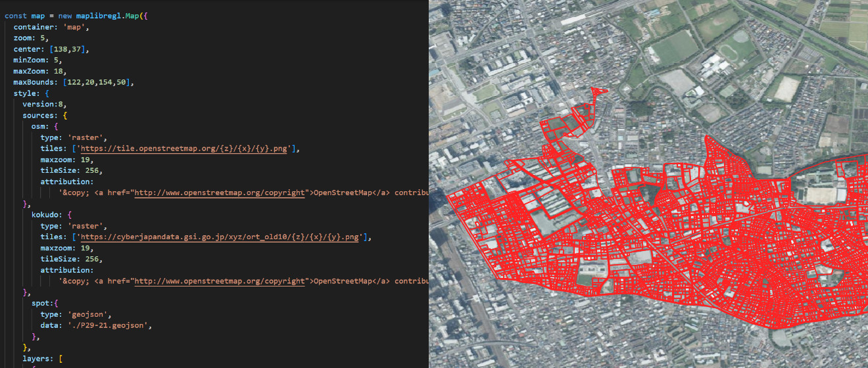Image resolution: width=868 pixels, height=368 pixels.
Task: Click the kokudo source key
Action: tap(47, 215)
